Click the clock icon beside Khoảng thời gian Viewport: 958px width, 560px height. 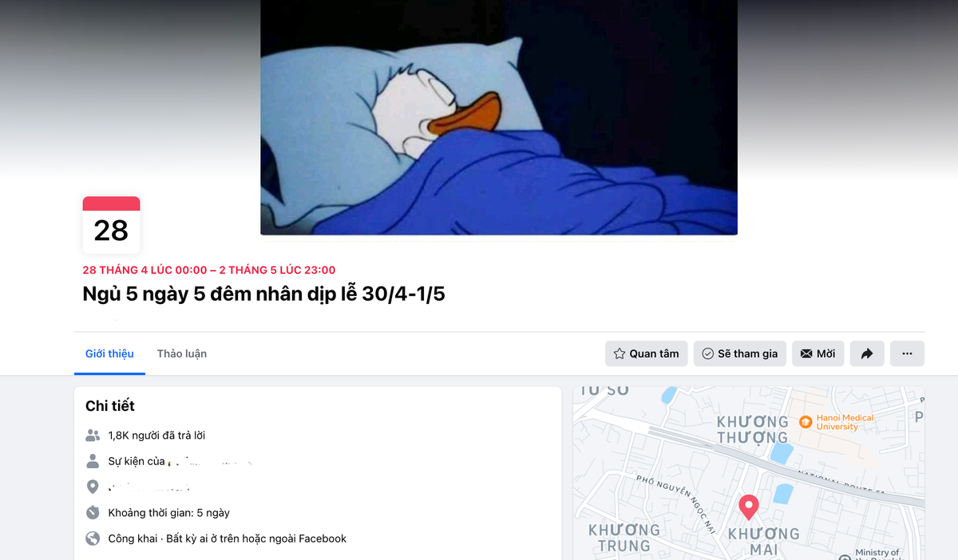click(x=93, y=512)
